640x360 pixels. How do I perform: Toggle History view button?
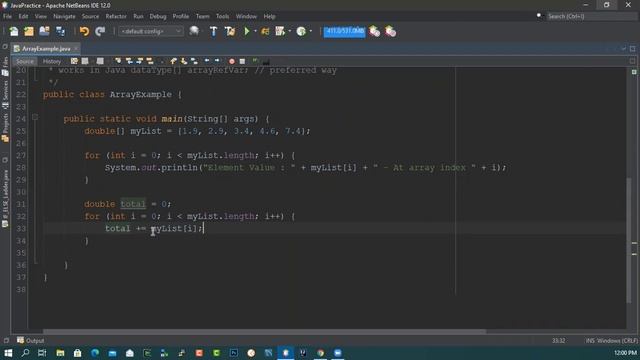click(x=52, y=61)
